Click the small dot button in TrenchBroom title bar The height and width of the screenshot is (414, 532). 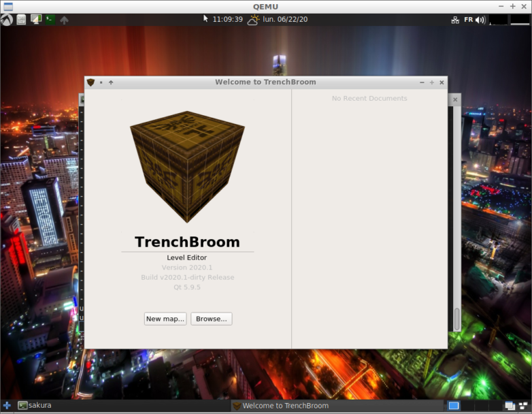click(101, 82)
